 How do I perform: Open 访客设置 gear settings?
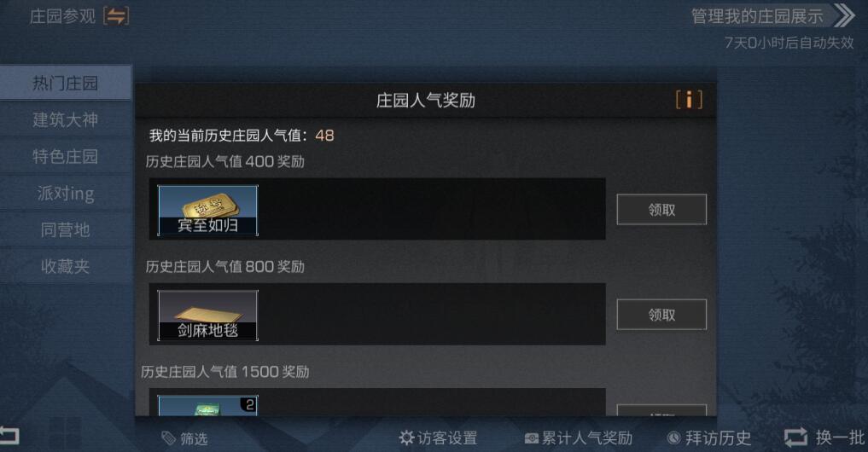(x=438, y=438)
